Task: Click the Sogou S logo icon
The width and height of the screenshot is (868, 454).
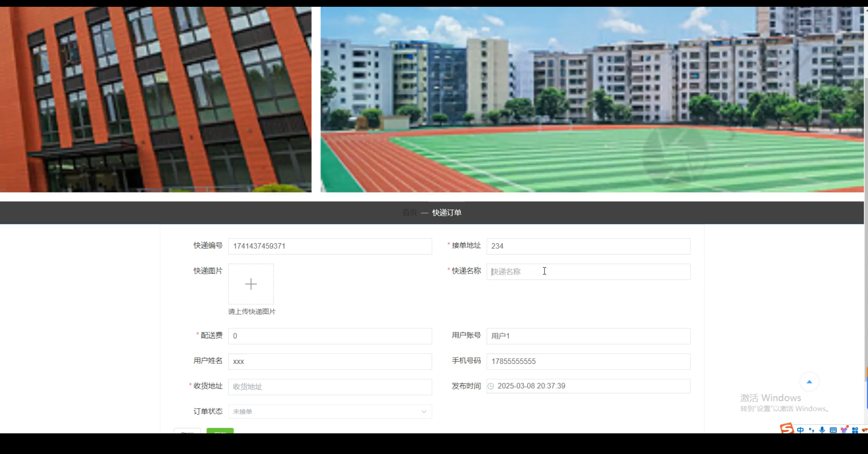Action: pos(787,429)
